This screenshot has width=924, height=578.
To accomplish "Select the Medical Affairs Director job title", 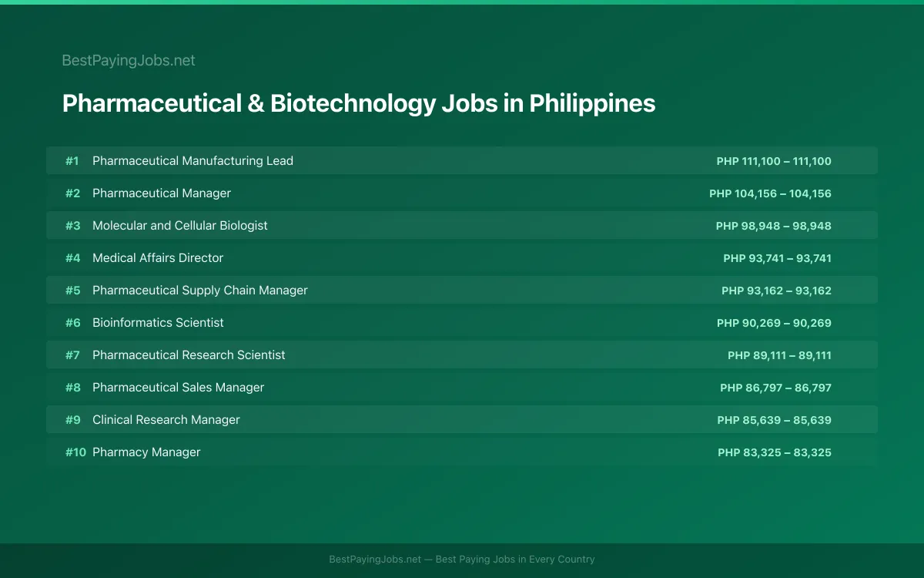I will click(x=158, y=258).
